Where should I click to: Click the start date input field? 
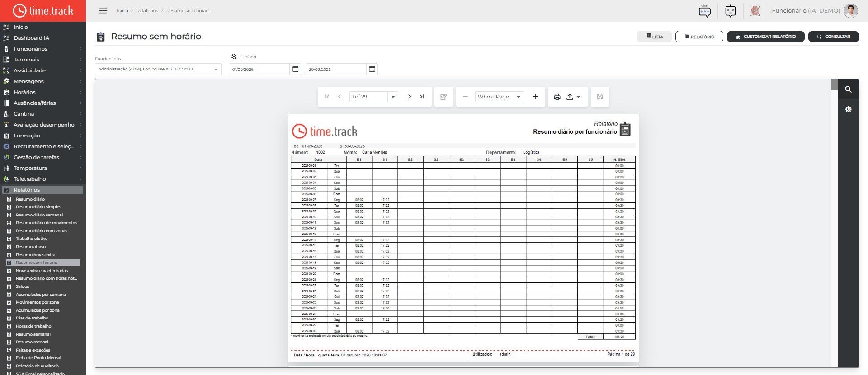pyautogui.click(x=259, y=69)
